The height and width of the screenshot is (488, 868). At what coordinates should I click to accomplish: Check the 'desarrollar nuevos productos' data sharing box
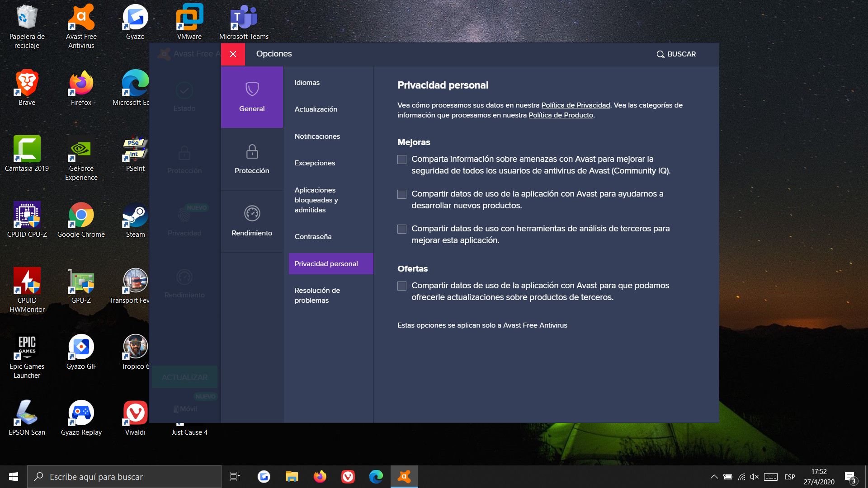(x=402, y=194)
